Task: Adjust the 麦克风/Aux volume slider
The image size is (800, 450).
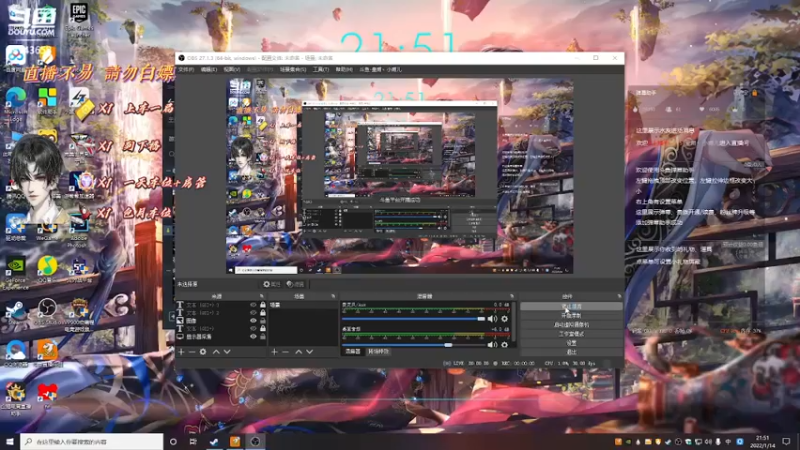Action: click(x=414, y=319)
